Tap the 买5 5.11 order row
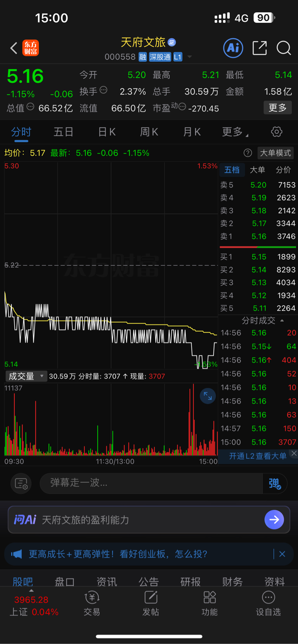This screenshot has width=298, height=644. coord(258,308)
